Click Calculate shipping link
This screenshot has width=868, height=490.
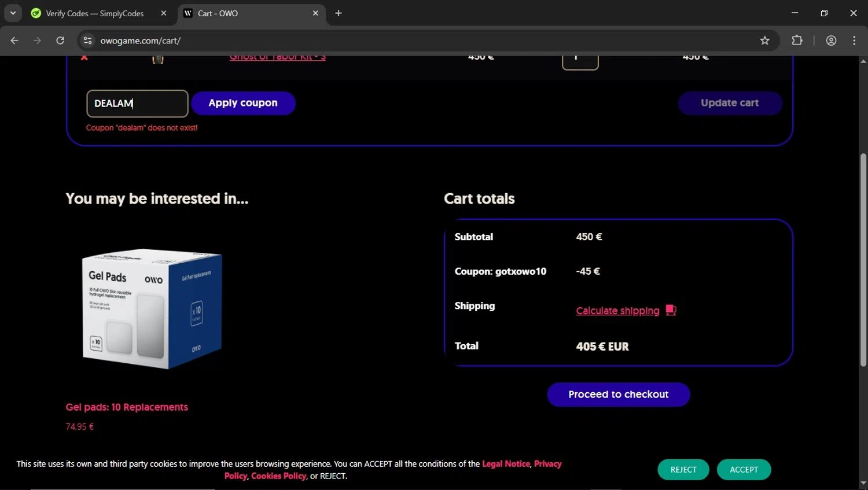(617, 311)
